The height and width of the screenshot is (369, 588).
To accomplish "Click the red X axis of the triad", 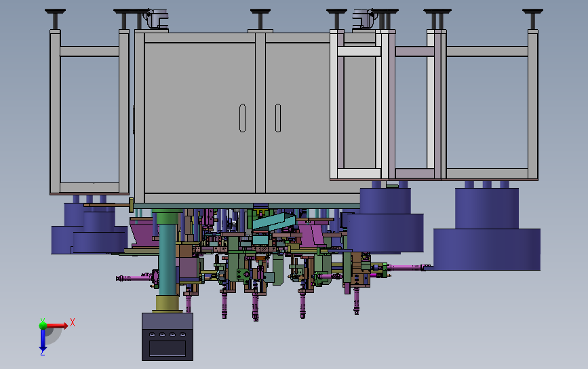I will 57,325.
